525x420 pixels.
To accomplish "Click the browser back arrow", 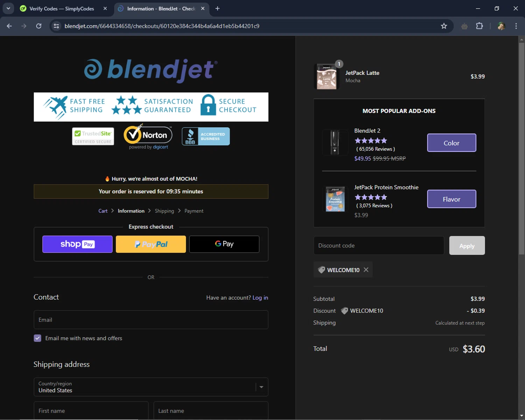I will pyautogui.click(x=9, y=26).
